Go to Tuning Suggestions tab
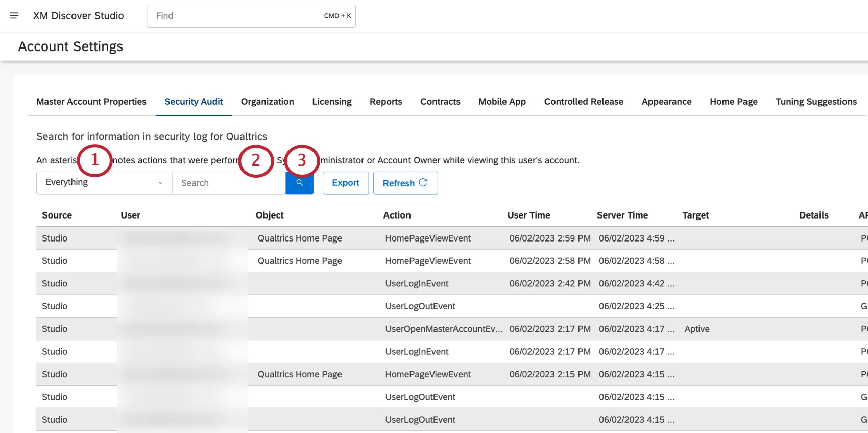868x433 pixels. (816, 102)
